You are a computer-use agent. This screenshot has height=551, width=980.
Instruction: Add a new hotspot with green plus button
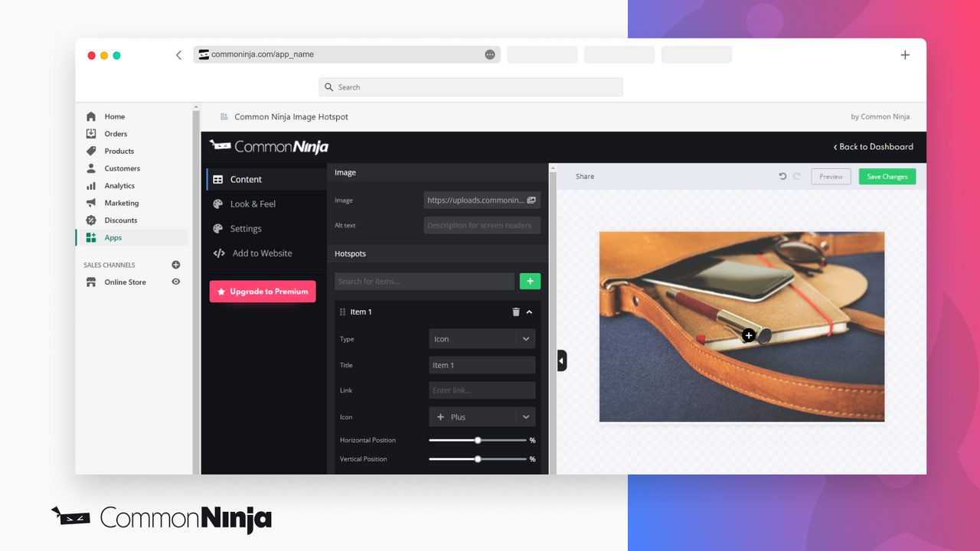pyautogui.click(x=530, y=281)
